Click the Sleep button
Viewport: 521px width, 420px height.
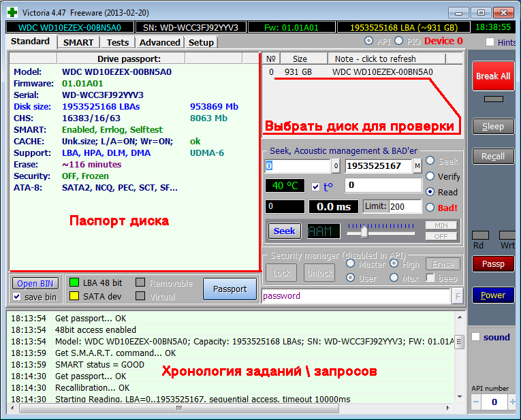point(493,127)
